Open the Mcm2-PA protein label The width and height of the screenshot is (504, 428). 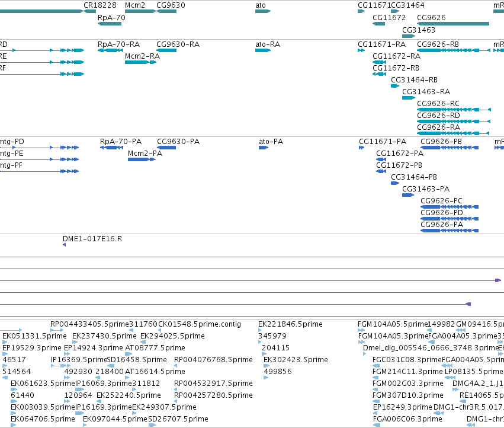[x=145, y=154]
